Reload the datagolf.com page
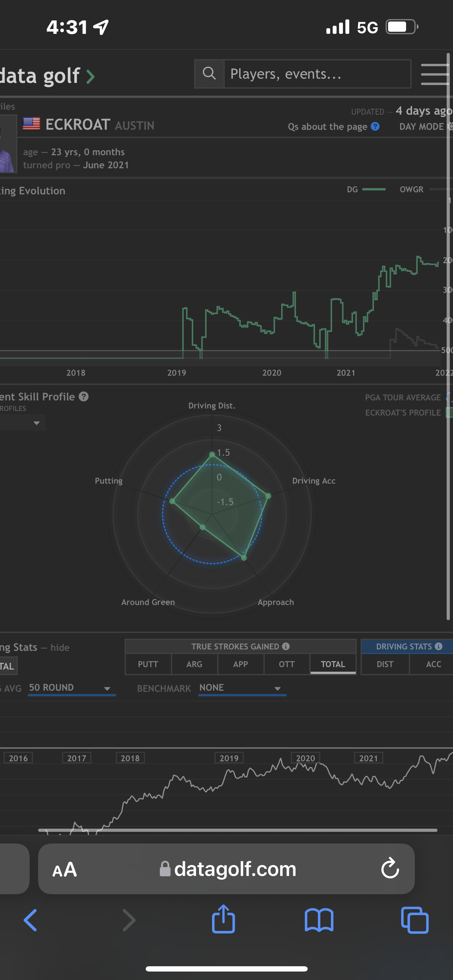Screen dimensions: 453x980 [390, 869]
